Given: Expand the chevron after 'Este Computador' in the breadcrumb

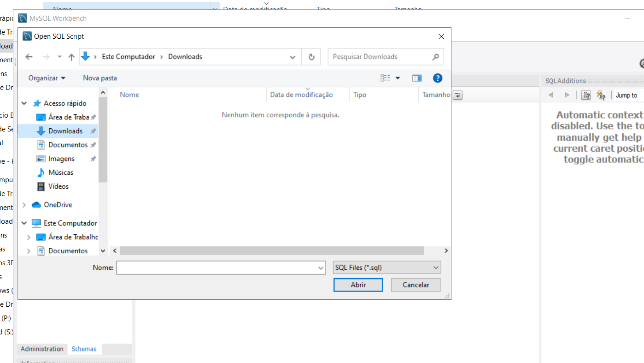Looking at the screenshot, I should coord(162,57).
